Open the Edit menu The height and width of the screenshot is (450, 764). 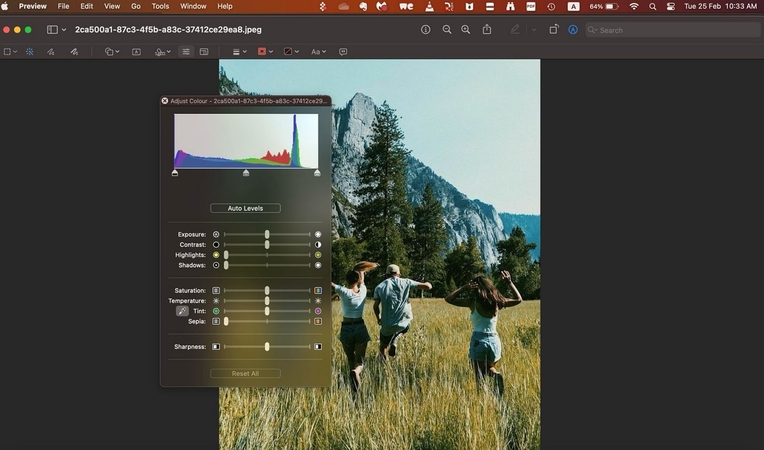[87, 6]
